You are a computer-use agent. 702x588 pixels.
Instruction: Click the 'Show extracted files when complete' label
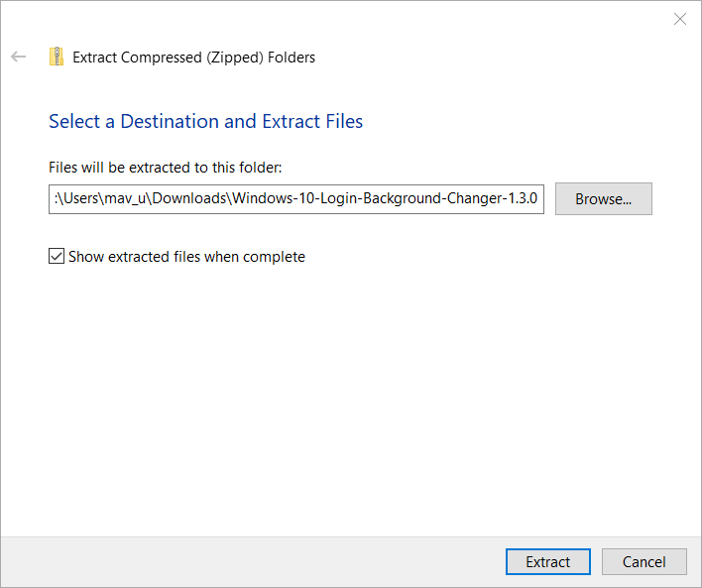(186, 257)
